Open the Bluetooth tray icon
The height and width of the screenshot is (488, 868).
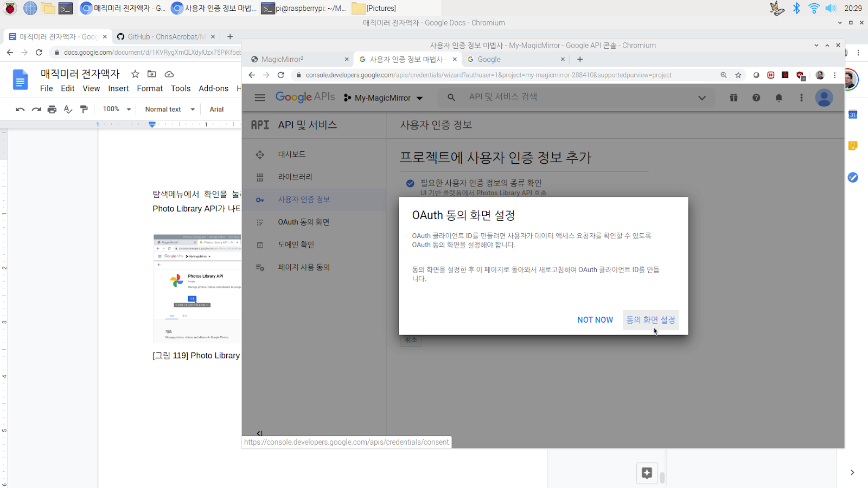click(x=796, y=8)
